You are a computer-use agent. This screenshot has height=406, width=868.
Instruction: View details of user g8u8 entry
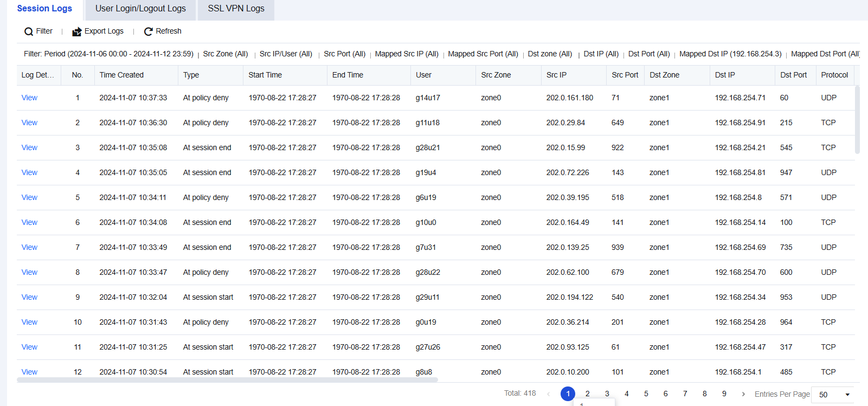tap(29, 372)
